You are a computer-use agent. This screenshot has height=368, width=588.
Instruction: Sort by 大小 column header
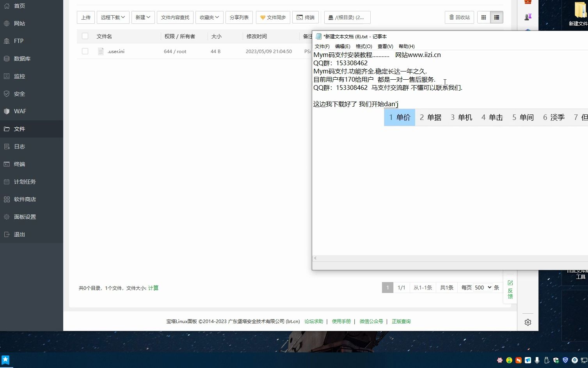coord(216,36)
